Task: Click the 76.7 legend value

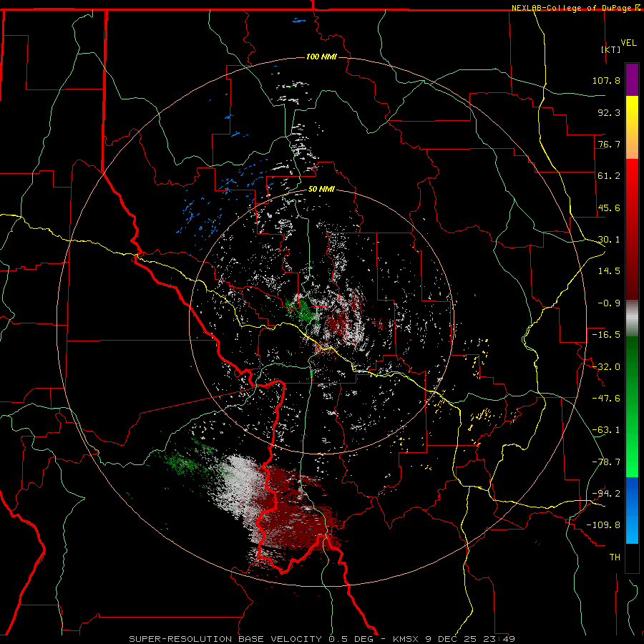Action: [609, 144]
